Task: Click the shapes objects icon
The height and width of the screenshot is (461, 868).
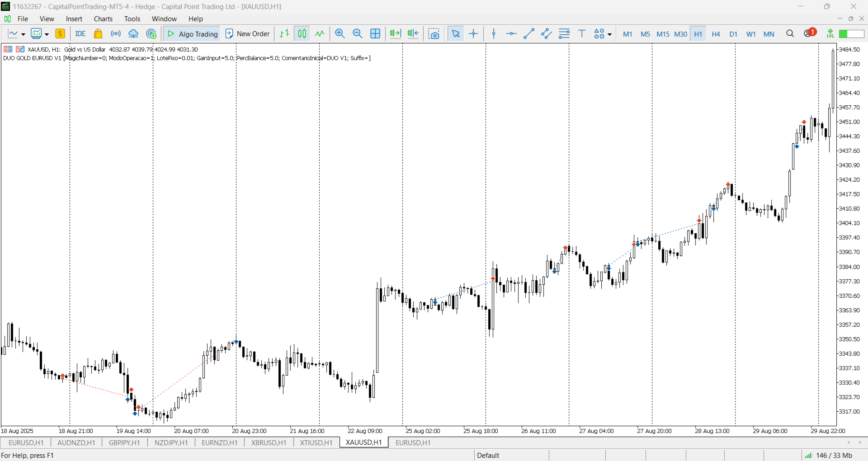Action: coord(599,34)
